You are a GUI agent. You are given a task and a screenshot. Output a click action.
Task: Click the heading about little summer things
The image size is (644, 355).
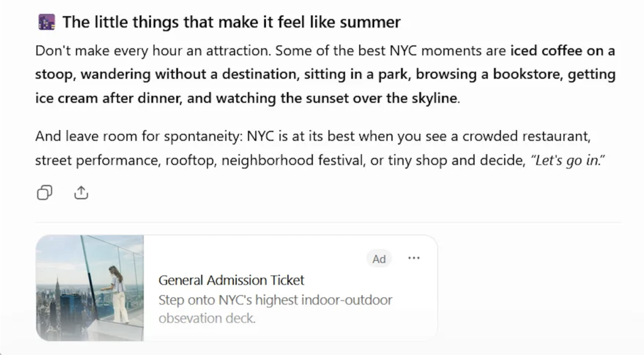231,22
